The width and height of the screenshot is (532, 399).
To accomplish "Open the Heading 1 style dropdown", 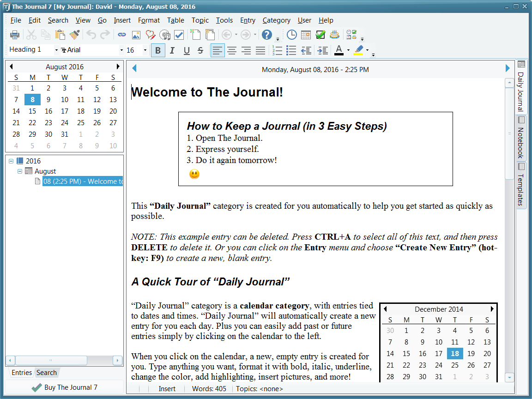I will 55,49.
